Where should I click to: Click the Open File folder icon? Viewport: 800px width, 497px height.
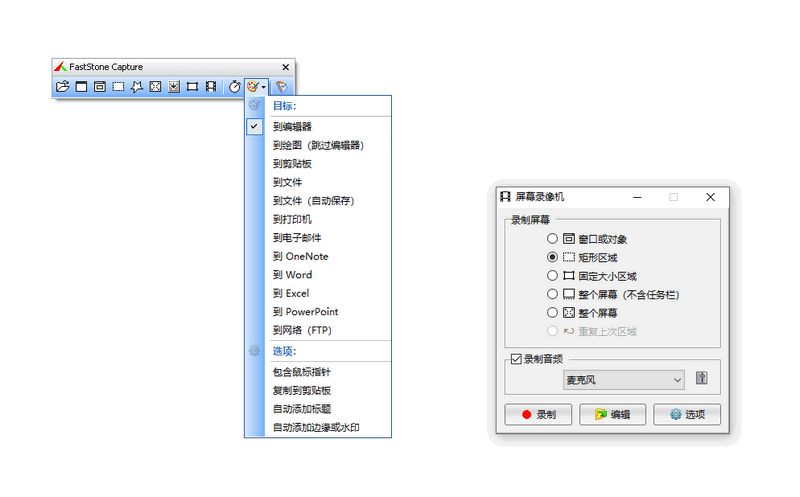click(x=62, y=87)
